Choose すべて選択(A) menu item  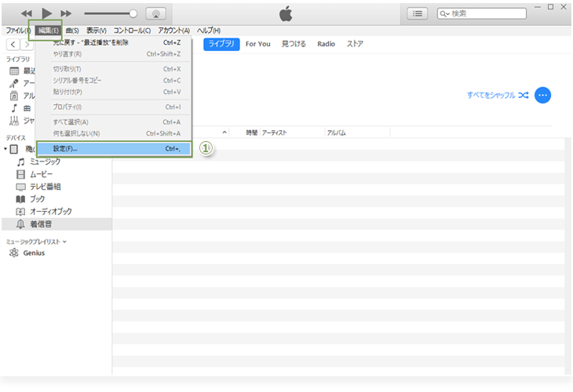[x=114, y=122]
